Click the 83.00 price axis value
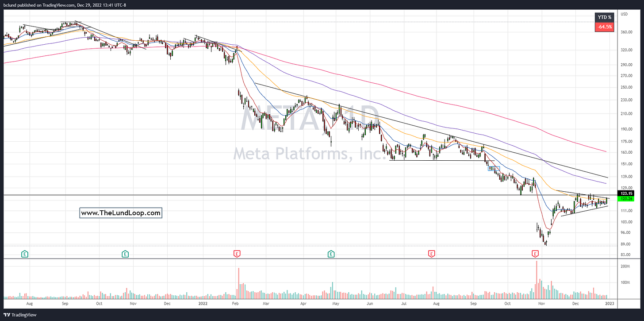The height and width of the screenshot is (321, 644). 625,255
